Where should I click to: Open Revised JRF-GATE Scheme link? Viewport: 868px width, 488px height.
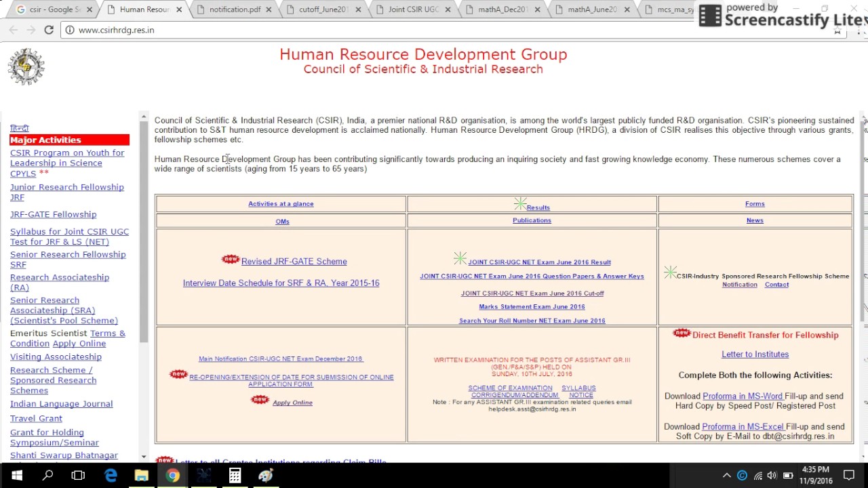tap(294, 261)
